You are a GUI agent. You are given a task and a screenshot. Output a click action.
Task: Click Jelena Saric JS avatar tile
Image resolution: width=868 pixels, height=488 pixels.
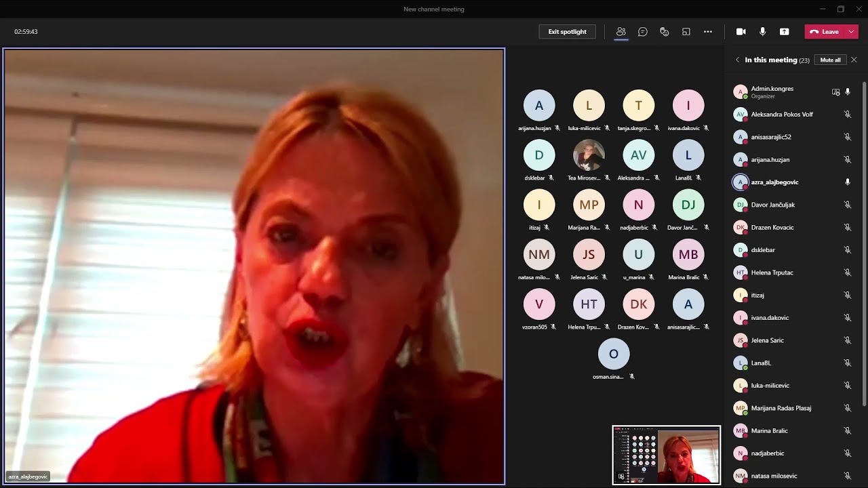pyautogui.click(x=589, y=255)
